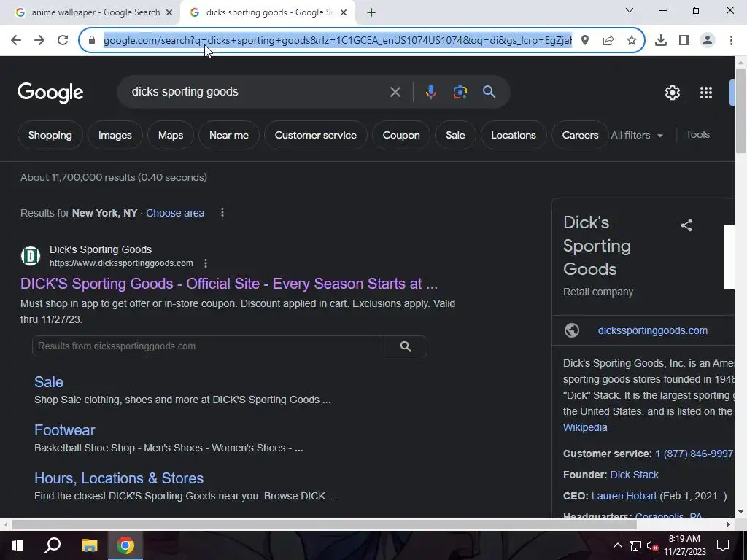
Task: Open the Sale sitelink
Action: point(49,382)
